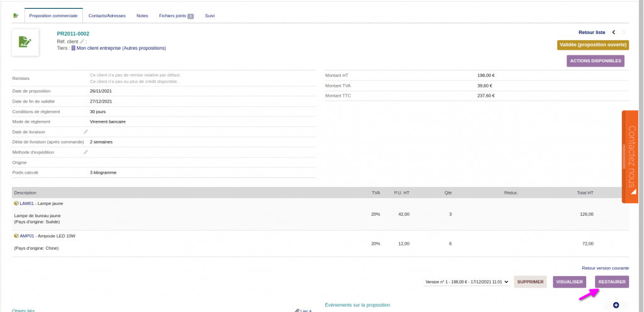Click product cube icon for LAM01
Screen dimensions: 644x312
point(16,203)
